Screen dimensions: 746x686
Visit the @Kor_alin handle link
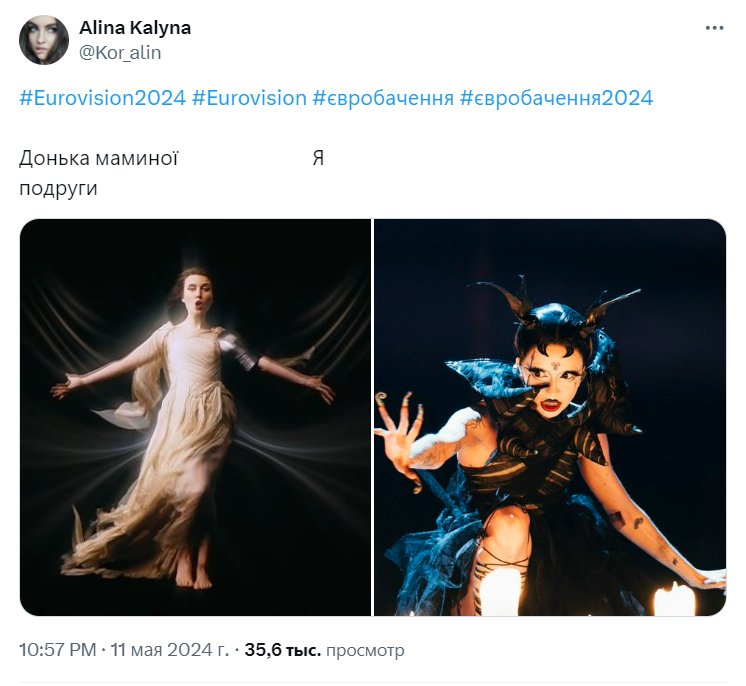(119, 53)
